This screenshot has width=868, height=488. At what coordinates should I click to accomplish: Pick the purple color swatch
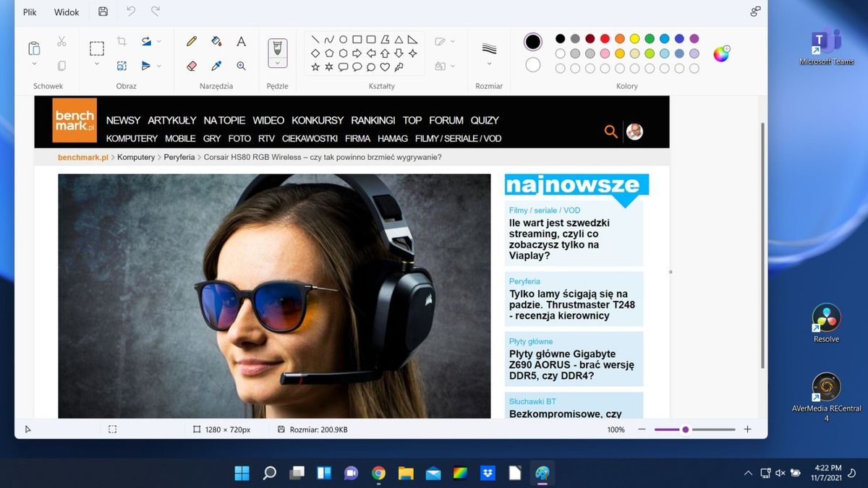(x=694, y=39)
